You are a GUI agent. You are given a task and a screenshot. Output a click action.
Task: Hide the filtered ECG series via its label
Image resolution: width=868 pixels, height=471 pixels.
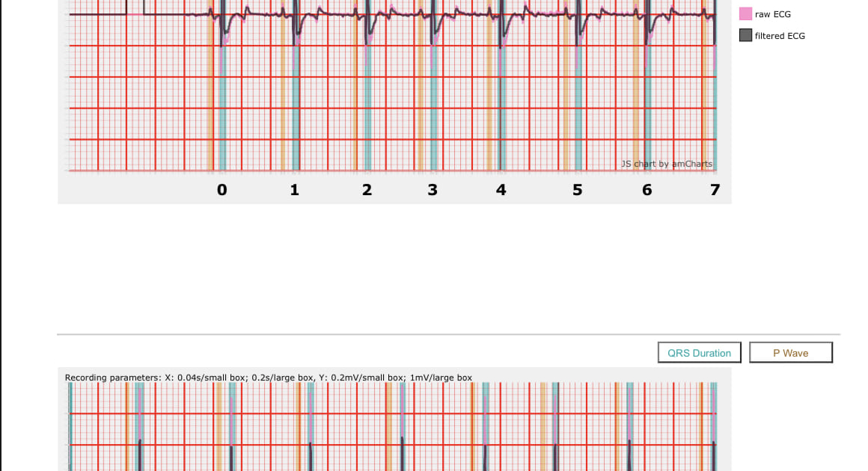click(780, 35)
